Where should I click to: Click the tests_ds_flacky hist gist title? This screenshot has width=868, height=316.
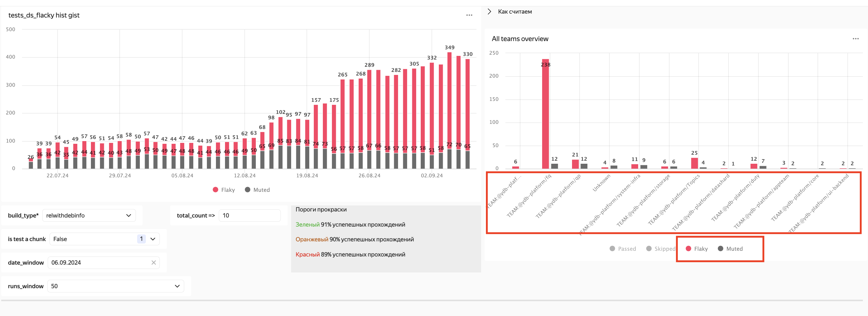click(x=44, y=15)
